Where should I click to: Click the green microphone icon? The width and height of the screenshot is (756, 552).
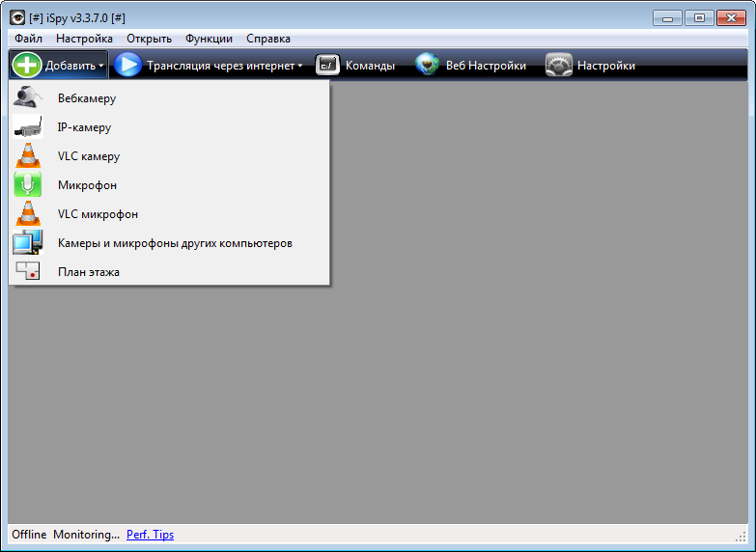click(x=28, y=184)
